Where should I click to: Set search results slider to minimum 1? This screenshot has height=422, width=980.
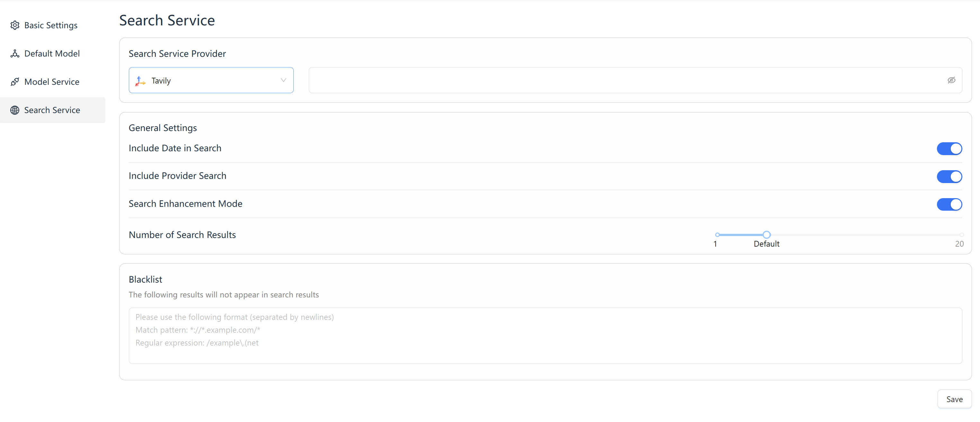tap(717, 234)
